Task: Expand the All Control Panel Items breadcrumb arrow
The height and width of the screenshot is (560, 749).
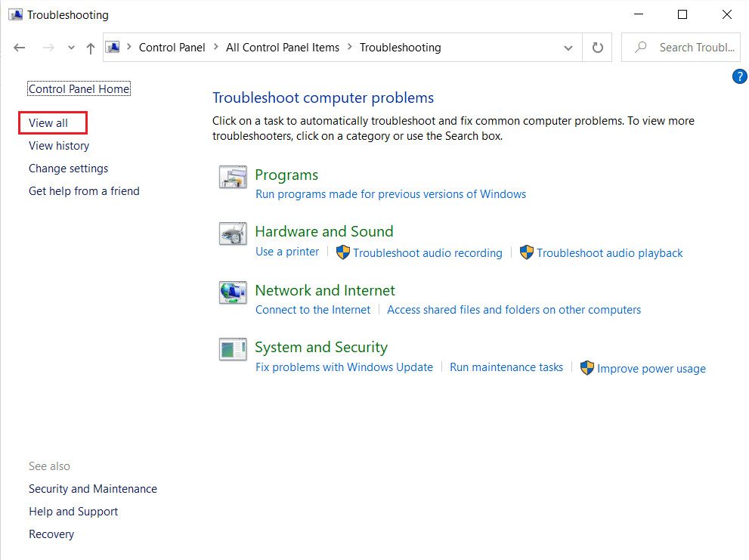Action: (349, 47)
